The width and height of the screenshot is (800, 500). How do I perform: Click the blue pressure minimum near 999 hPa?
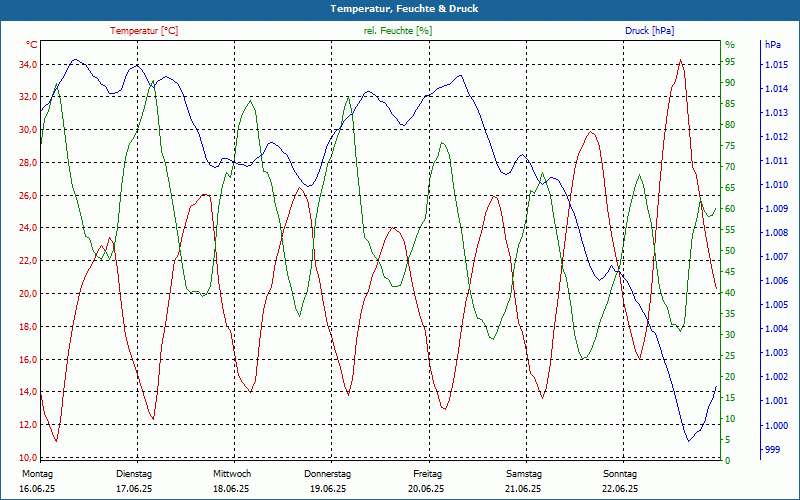[x=688, y=441]
